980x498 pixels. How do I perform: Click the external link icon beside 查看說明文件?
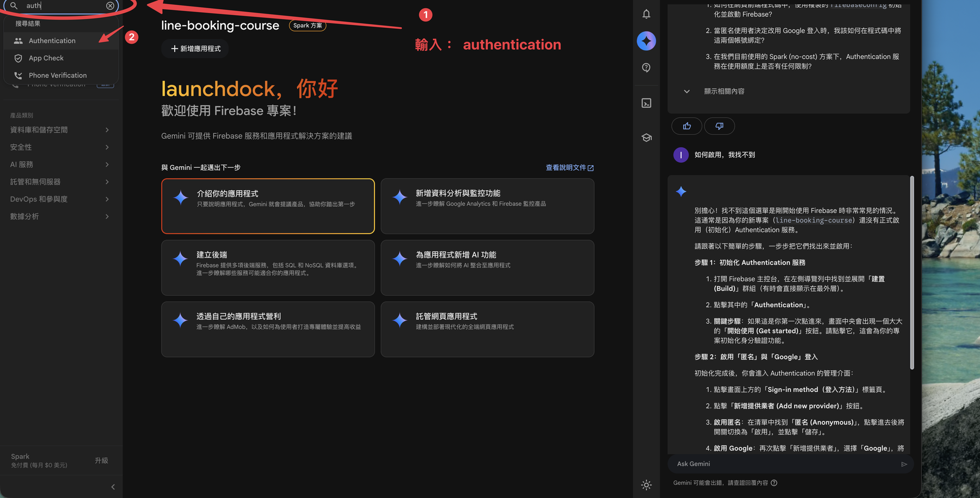coord(591,168)
